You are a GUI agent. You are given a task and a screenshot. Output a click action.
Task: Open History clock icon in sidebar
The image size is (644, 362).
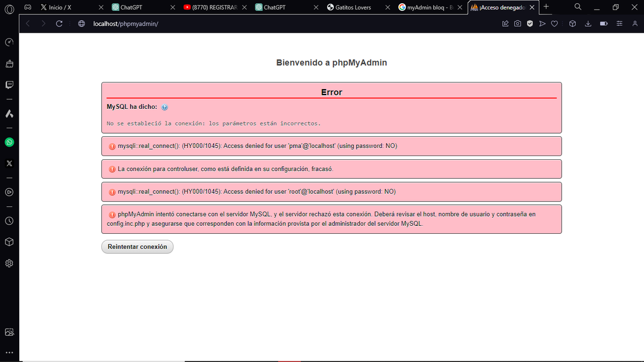coord(9,220)
